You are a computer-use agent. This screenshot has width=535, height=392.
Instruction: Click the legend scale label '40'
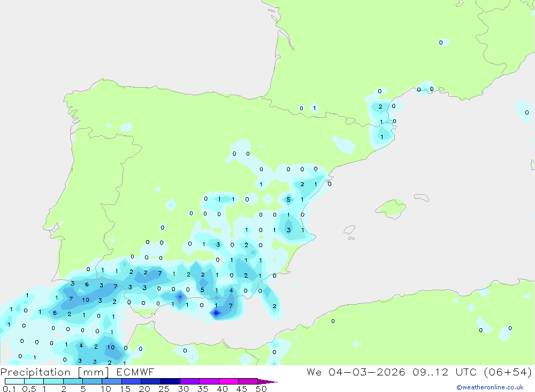point(223,389)
